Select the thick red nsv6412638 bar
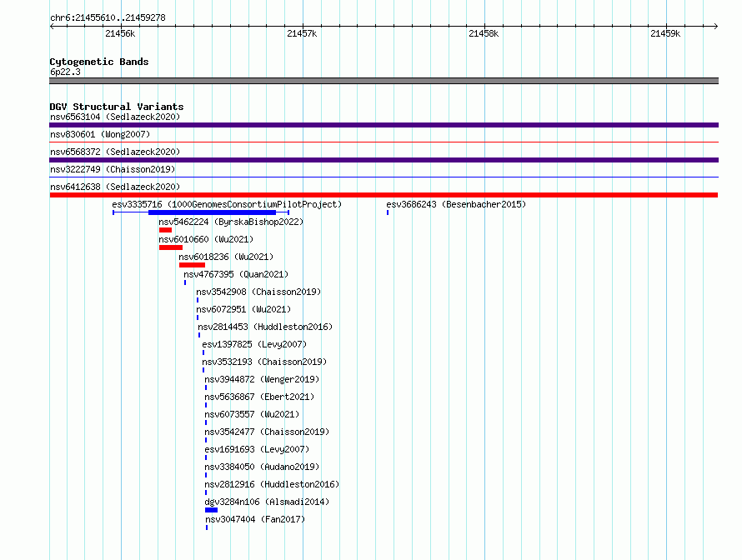 tap(384, 195)
